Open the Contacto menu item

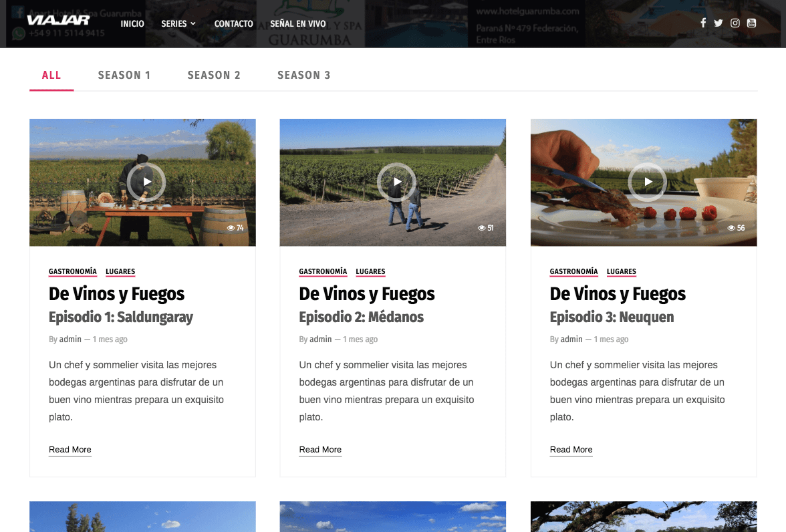pos(233,23)
